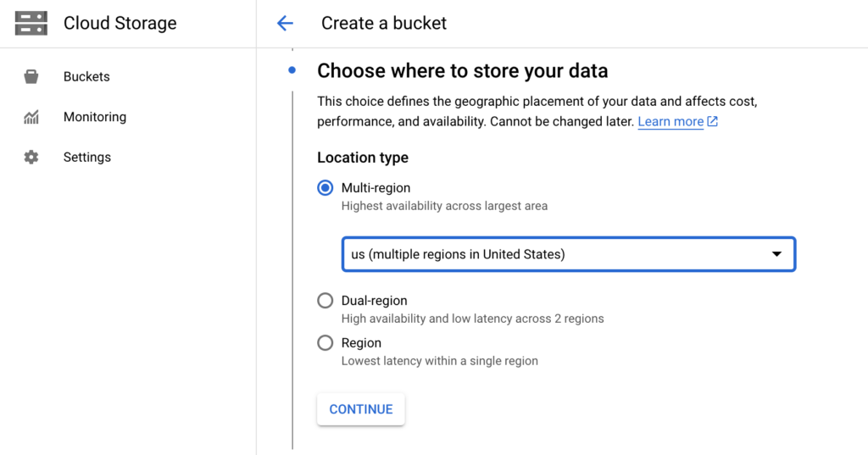Expand the multi-region dropdown arrow
Viewport: 868px width, 455px height.
(776, 254)
